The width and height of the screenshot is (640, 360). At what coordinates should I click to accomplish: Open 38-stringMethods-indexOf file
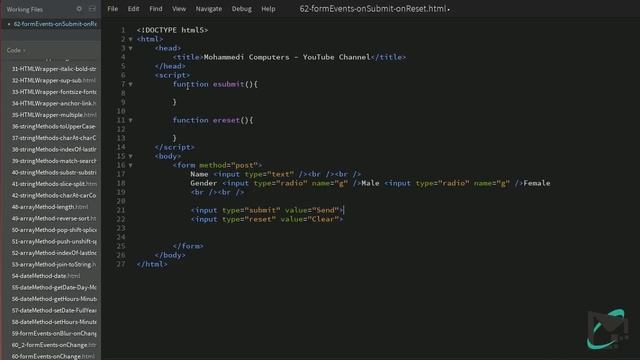pyautogui.click(x=54, y=149)
